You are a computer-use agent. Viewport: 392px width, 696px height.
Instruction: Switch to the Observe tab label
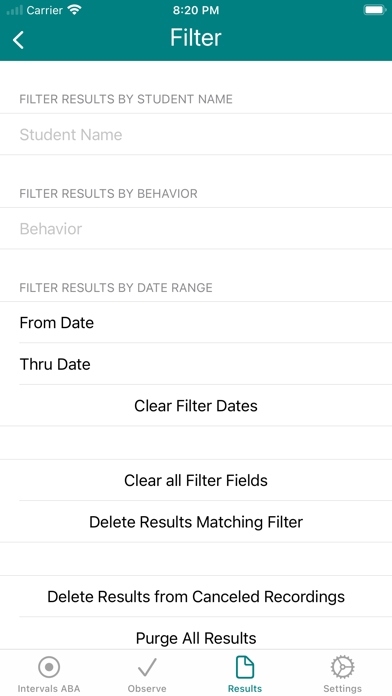pos(147,688)
